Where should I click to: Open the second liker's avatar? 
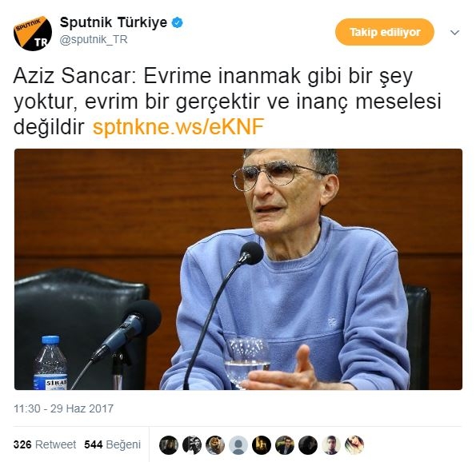pos(192,445)
